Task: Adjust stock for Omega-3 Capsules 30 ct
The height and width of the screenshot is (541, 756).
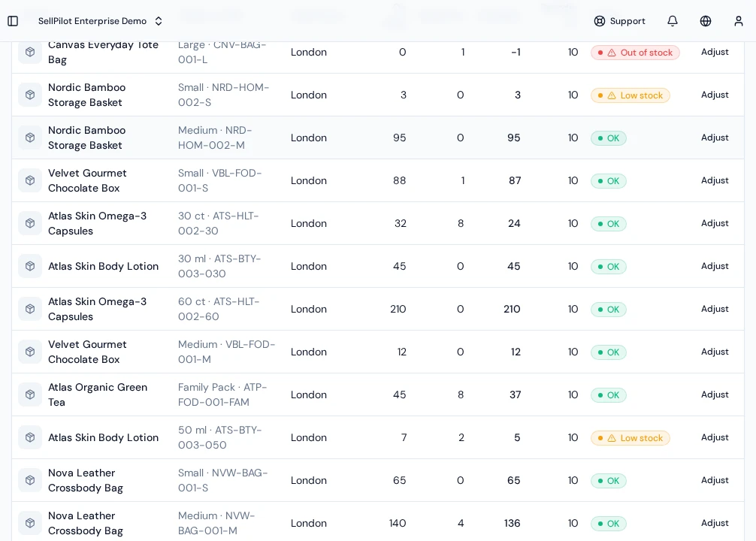Action: [715, 223]
